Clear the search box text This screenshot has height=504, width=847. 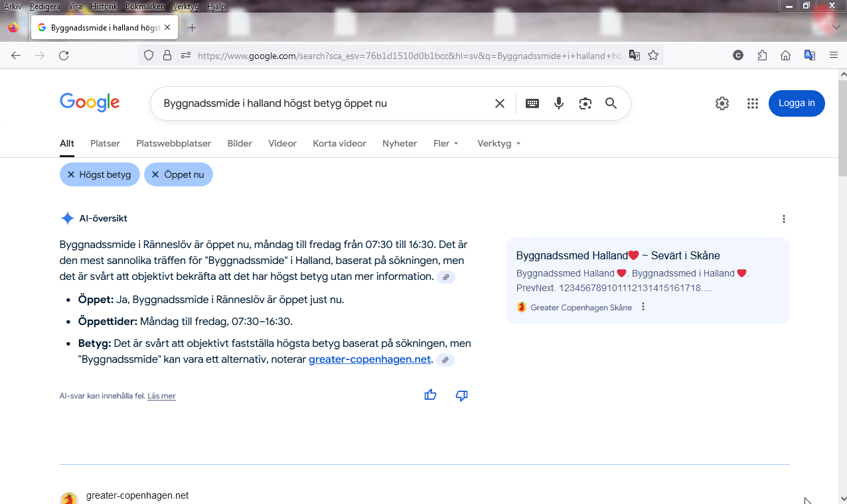[500, 103]
